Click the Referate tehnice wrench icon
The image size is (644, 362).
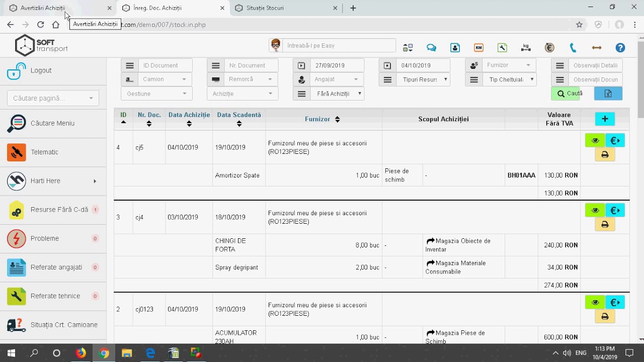[17, 296]
